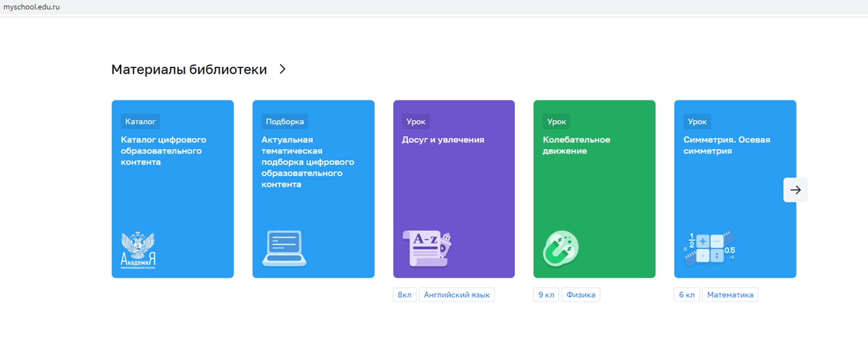
Task: Expand Материалы библиотеки via chevron arrow
Action: (x=282, y=69)
